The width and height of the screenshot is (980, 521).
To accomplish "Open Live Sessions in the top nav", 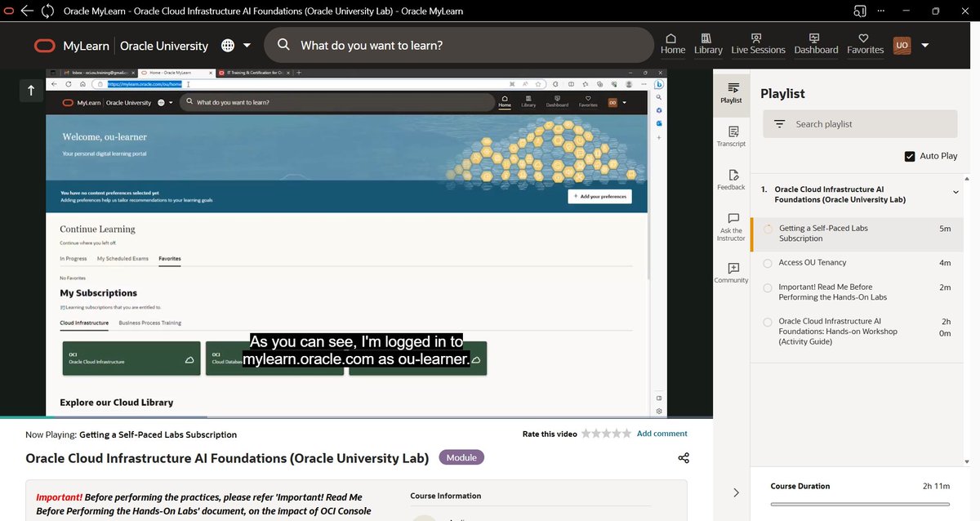I will point(758,44).
